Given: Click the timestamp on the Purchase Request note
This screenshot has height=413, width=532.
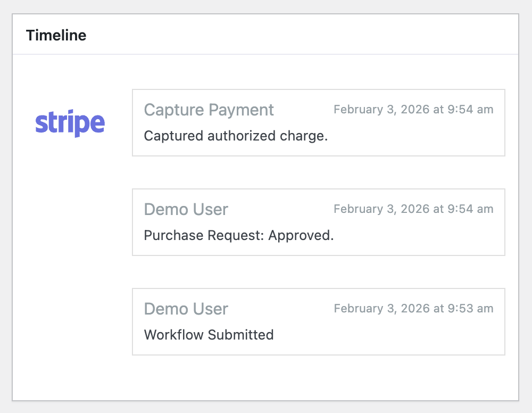Looking at the screenshot, I should (x=413, y=209).
